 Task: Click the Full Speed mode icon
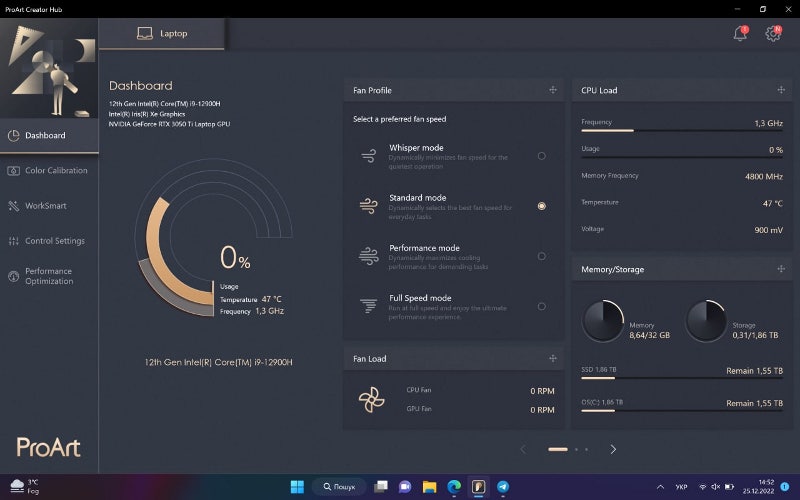tap(368, 306)
